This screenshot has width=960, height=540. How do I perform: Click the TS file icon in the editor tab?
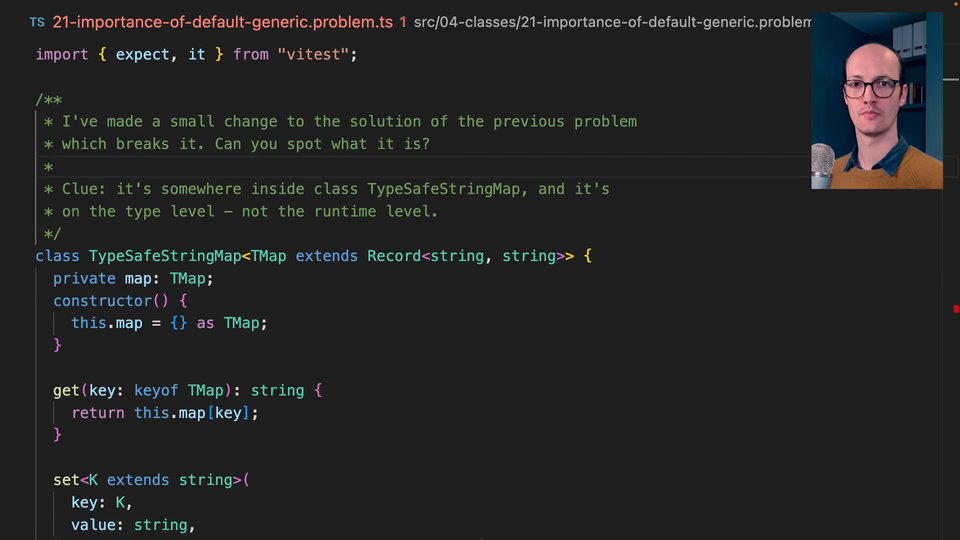(37, 23)
